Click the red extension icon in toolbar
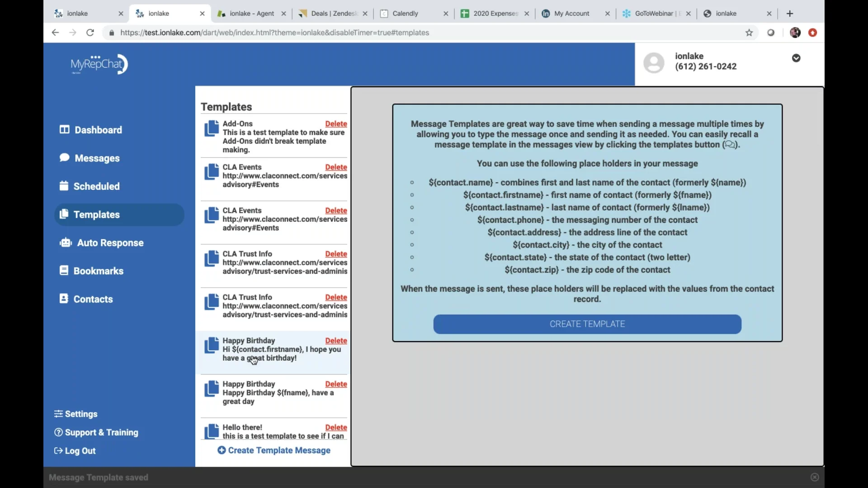 (813, 33)
